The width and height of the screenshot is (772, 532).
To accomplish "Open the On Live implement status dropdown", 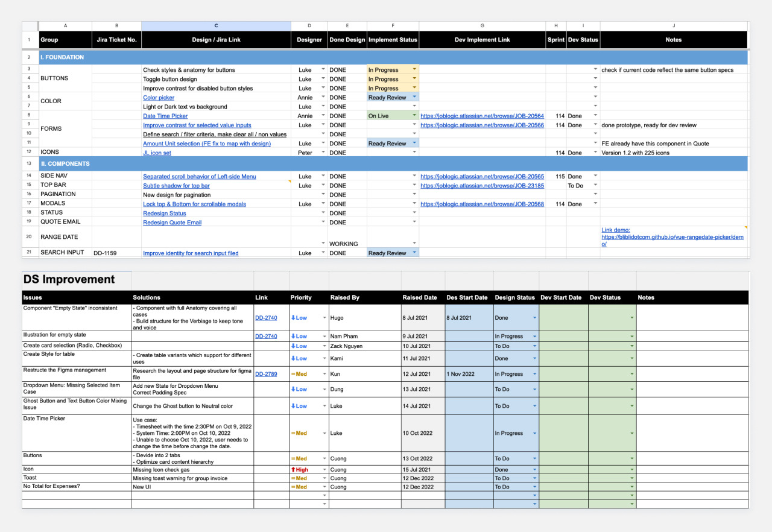I will (414, 116).
